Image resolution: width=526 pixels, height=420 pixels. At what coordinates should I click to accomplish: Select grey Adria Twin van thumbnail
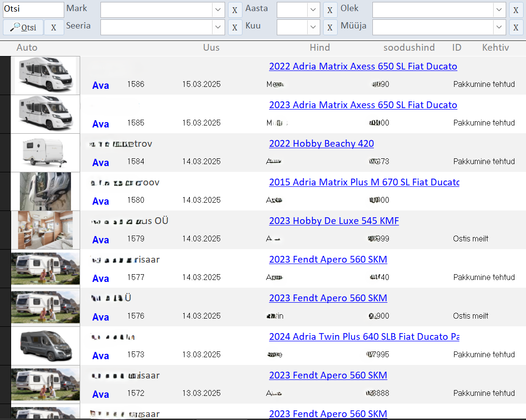45,346
